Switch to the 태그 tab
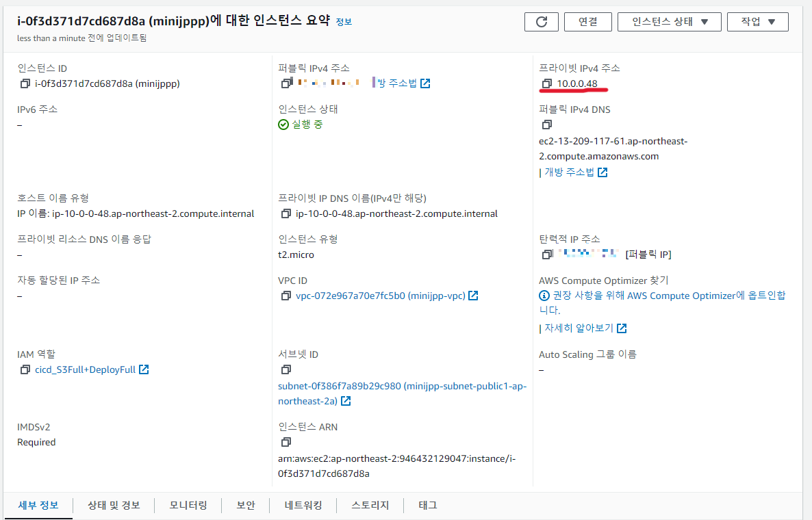Image resolution: width=812 pixels, height=520 pixels. click(x=428, y=505)
